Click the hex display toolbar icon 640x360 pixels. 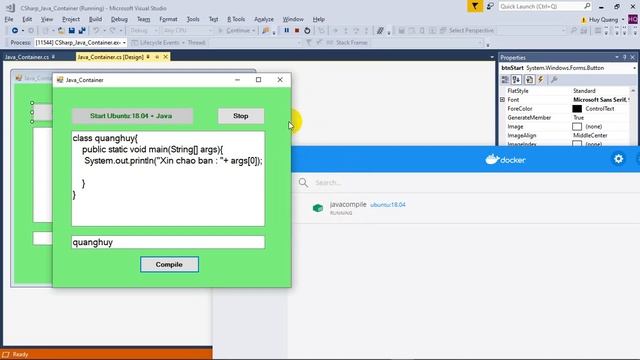380,31
